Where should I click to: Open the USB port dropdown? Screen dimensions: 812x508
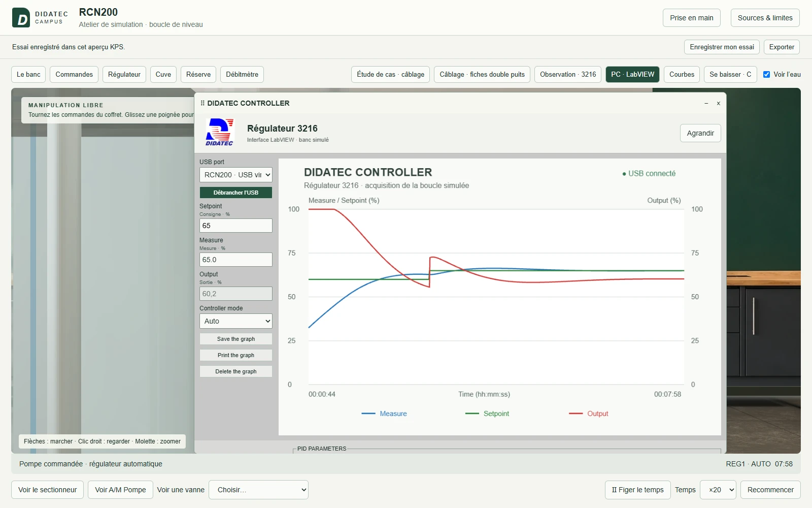pyautogui.click(x=236, y=175)
